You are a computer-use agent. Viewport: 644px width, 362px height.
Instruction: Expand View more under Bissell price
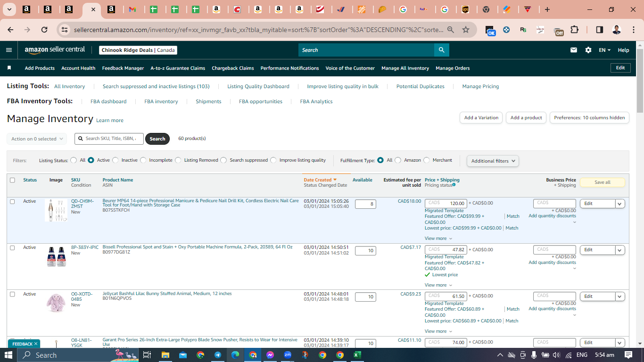tap(438, 285)
